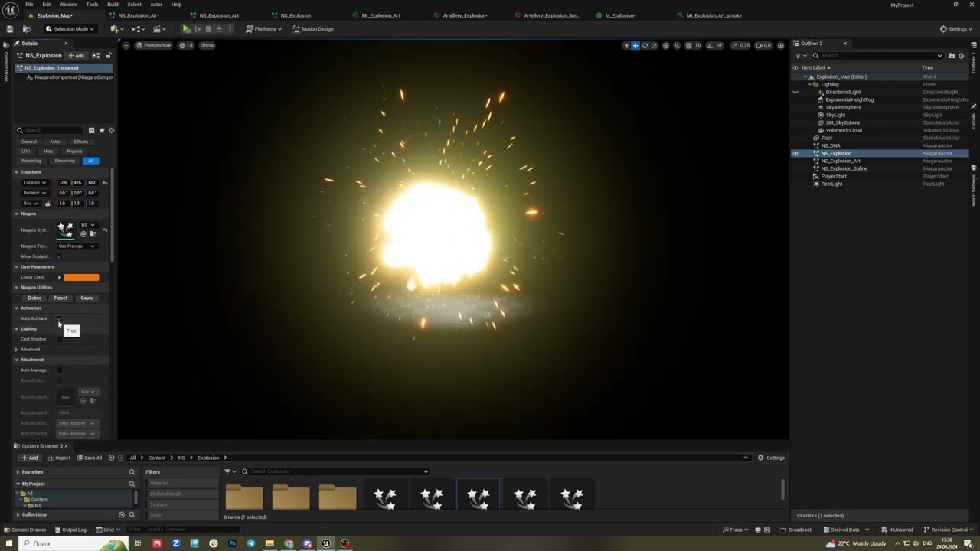
Task: Click the Save All button
Action: point(90,458)
